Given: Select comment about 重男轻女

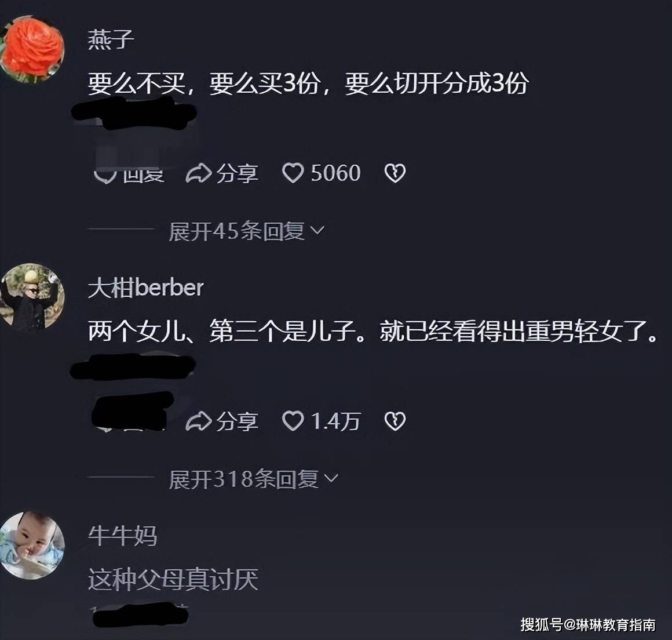Looking at the screenshot, I should coord(372,331).
